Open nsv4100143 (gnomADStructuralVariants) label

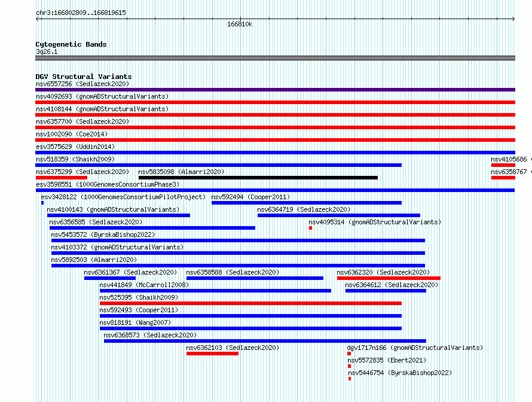pos(113,209)
